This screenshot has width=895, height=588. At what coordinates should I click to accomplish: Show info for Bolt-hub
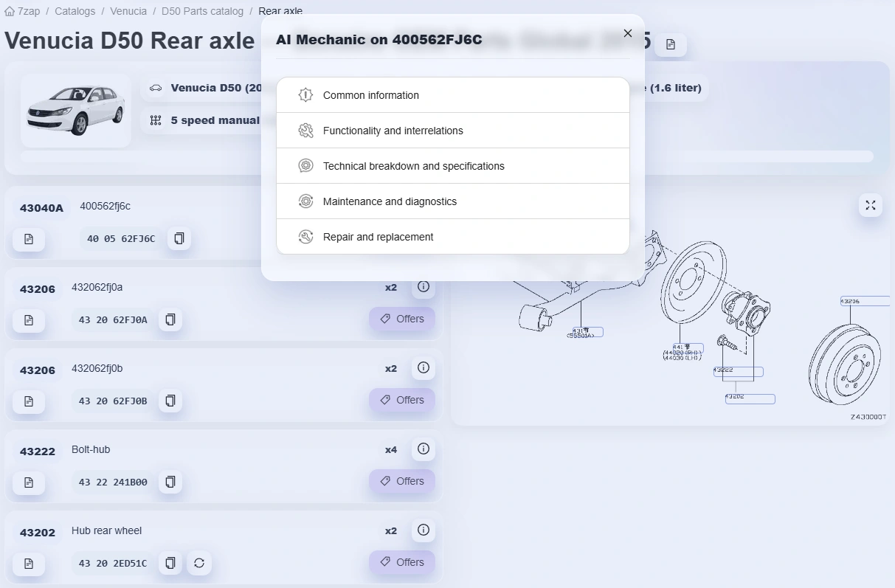[x=424, y=449]
